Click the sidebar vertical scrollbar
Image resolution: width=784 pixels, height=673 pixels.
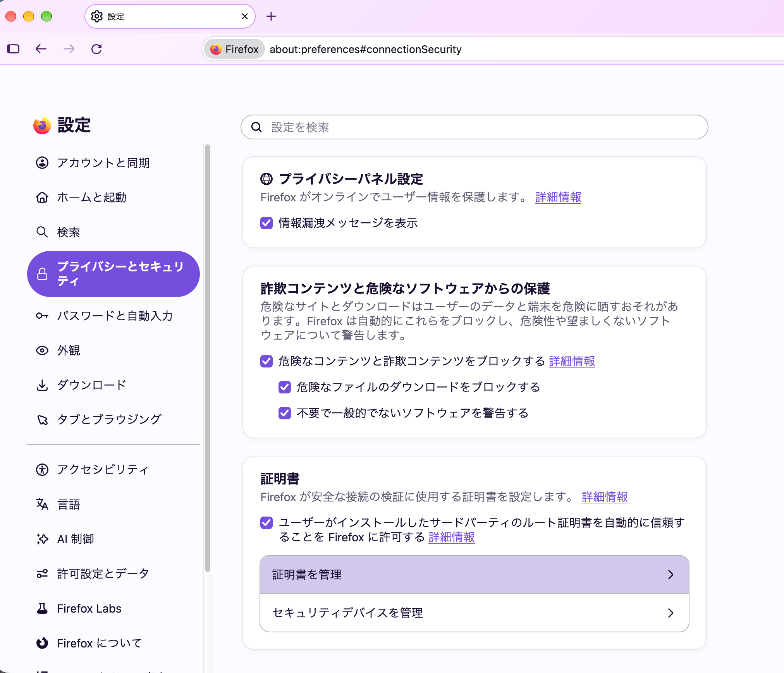pyautogui.click(x=208, y=358)
